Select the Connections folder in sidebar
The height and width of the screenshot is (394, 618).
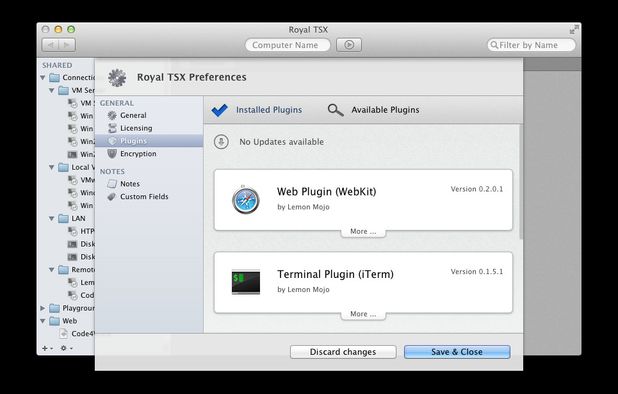pos(72,78)
